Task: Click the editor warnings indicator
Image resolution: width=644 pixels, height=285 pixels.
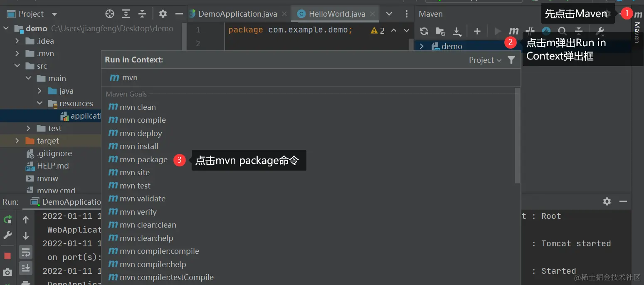Action: click(378, 30)
